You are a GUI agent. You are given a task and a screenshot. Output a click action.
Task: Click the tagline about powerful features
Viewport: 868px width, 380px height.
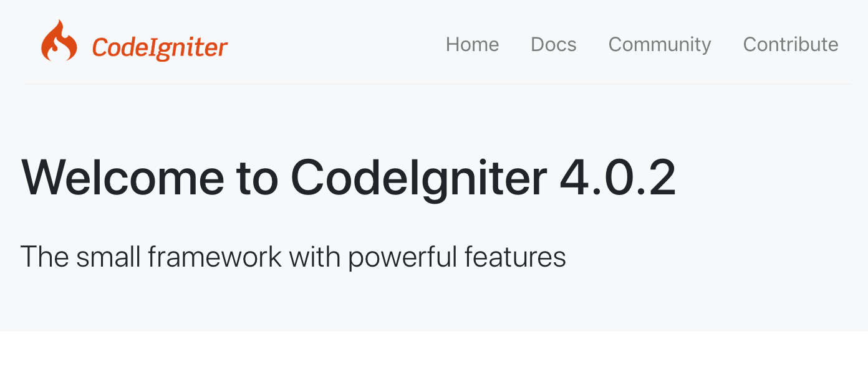coord(293,256)
